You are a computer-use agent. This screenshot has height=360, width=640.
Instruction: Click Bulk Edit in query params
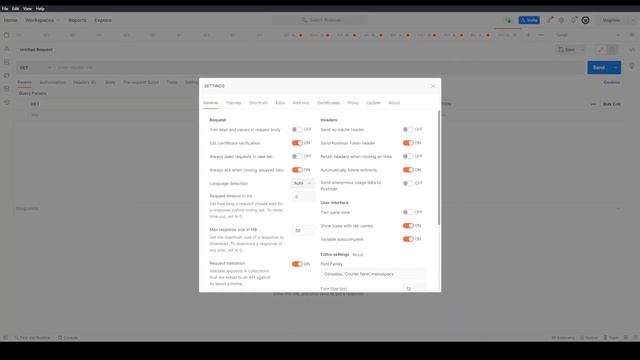(x=612, y=104)
